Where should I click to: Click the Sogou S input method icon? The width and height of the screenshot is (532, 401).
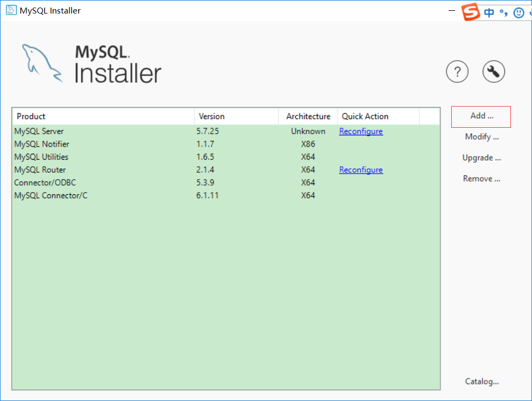point(471,12)
